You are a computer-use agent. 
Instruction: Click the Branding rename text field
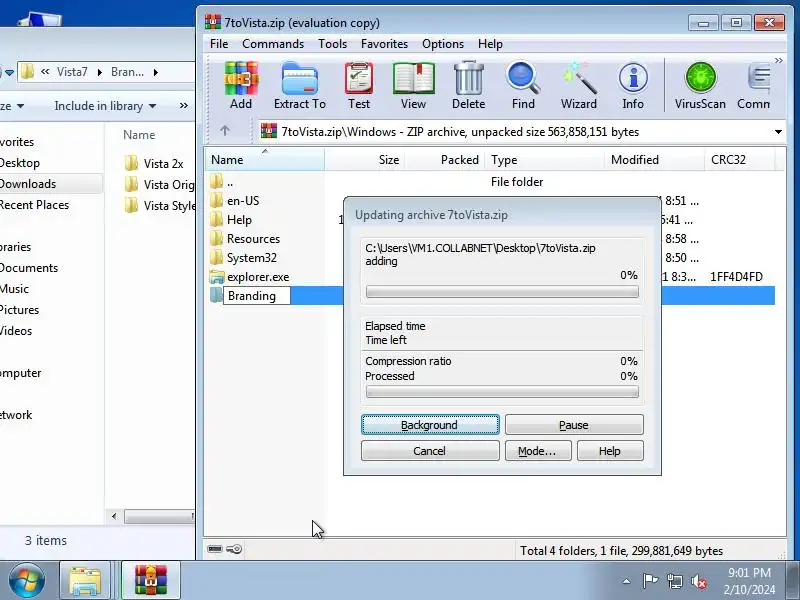pyautogui.click(x=257, y=296)
